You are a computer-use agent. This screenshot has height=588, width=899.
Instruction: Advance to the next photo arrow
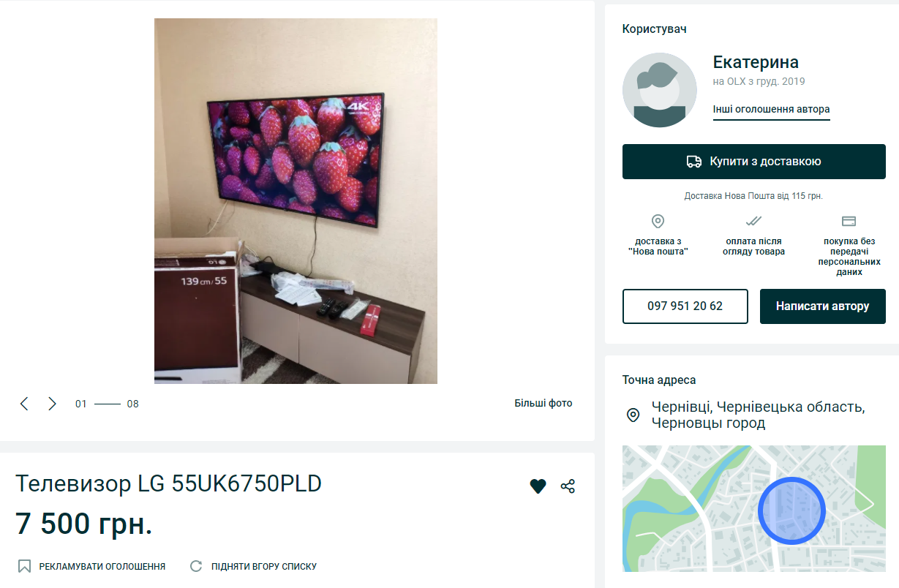click(x=52, y=404)
